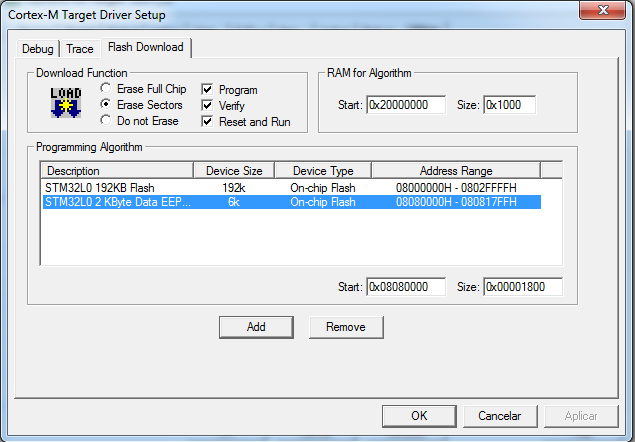This screenshot has width=635, height=442.
Task: Click the Device Size column header
Action: pos(234,171)
